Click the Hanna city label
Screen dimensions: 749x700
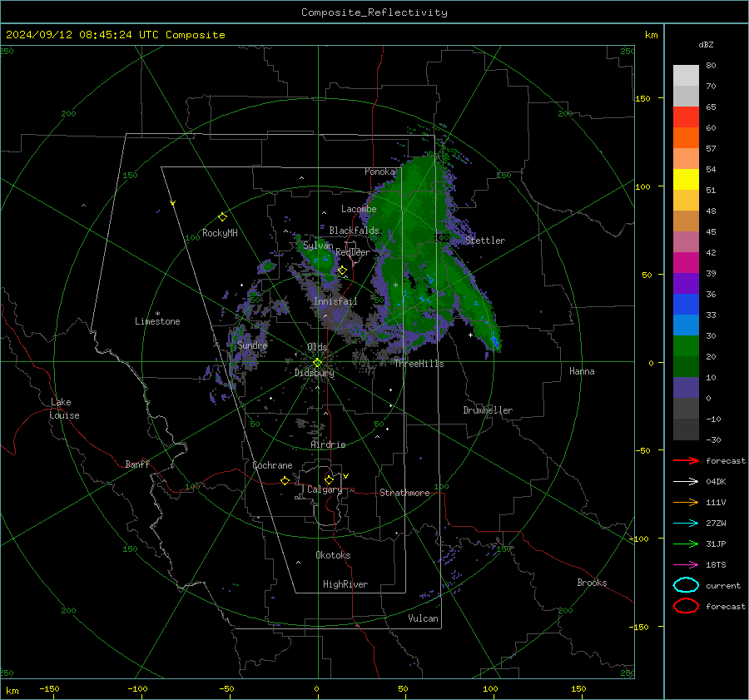coord(582,371)
